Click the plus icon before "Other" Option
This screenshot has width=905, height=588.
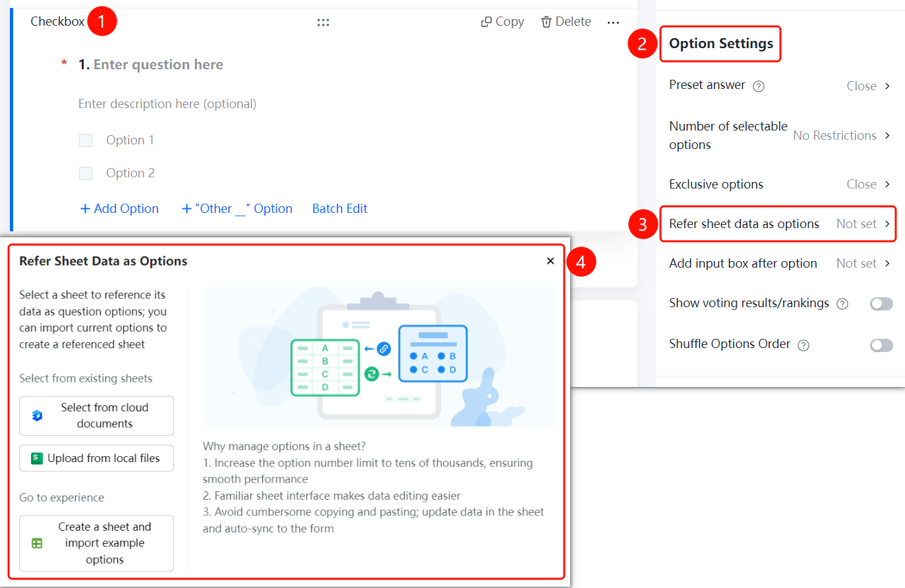click(187, 209)
